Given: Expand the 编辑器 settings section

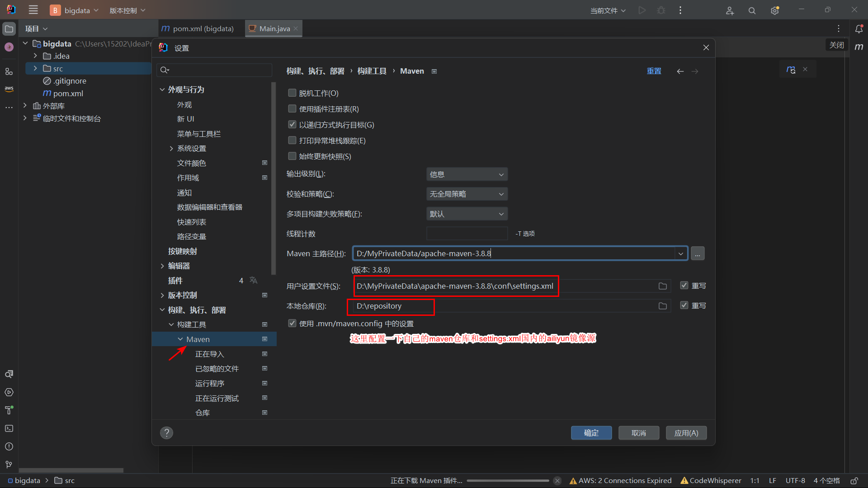Looking at the screenshot, I should (162, 266).
